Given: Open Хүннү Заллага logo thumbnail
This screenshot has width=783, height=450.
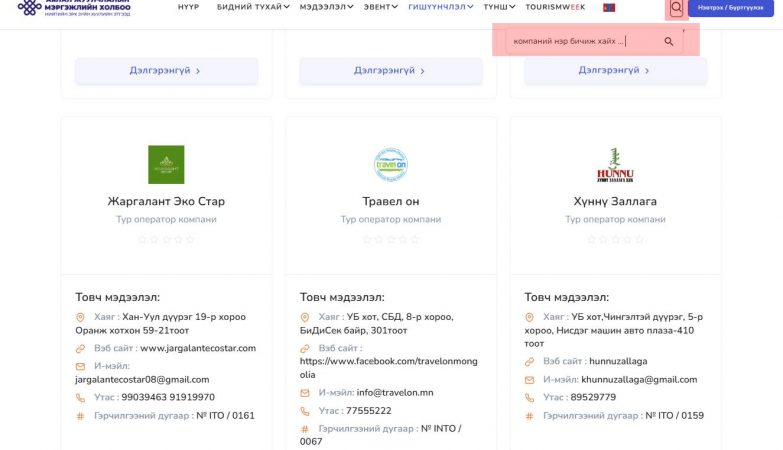Looking at the screenshot, I should (615, 165).
